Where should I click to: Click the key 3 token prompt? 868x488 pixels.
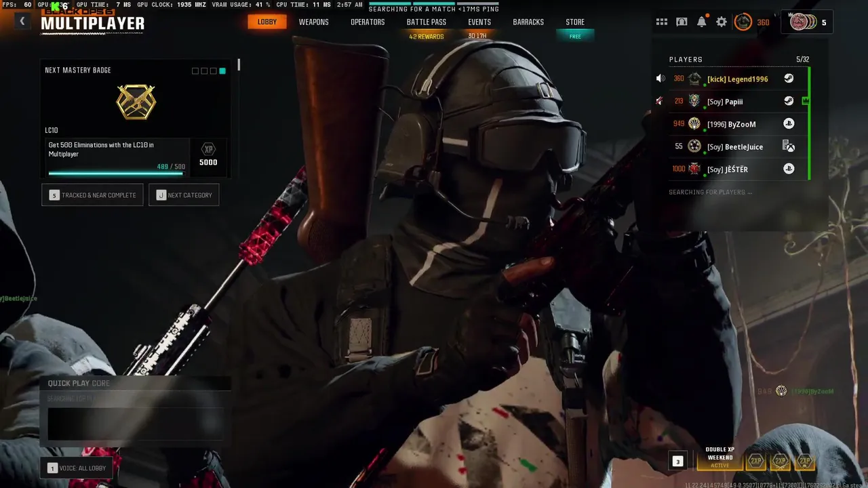(677, 462)
